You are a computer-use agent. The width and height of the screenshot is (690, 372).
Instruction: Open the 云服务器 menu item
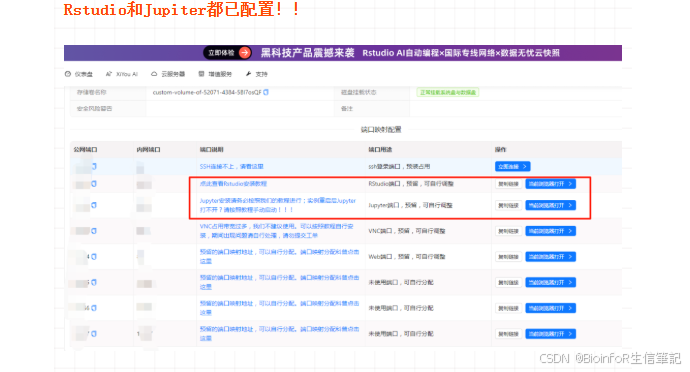pos(168,74)
